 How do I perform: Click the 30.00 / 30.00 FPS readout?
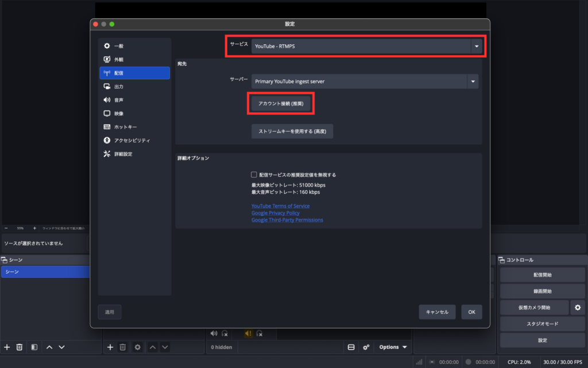(563, 362)
